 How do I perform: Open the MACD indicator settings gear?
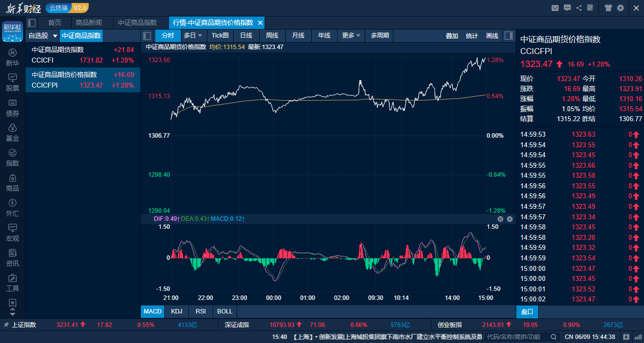coord(510,219)
